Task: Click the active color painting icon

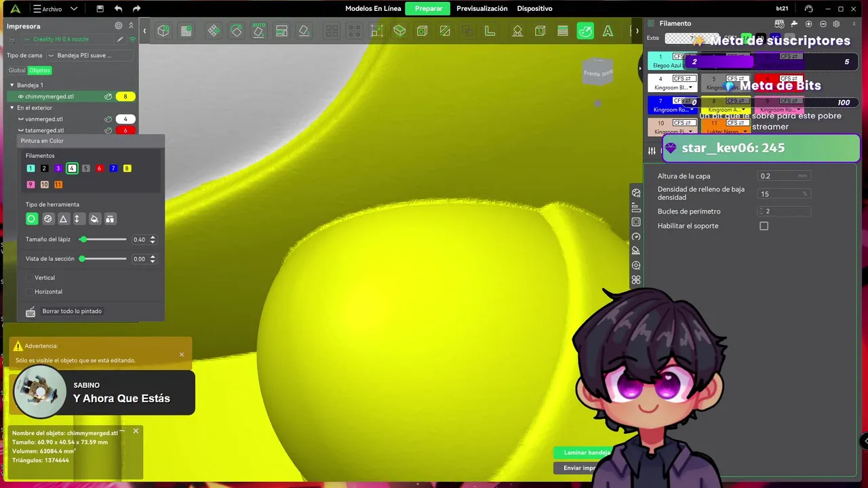Action: (x=585, y=30)
